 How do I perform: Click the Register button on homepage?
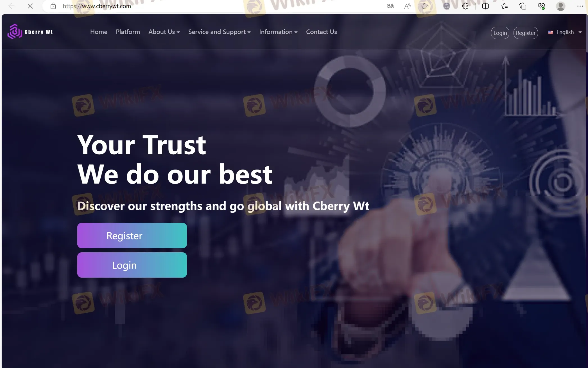132,235
